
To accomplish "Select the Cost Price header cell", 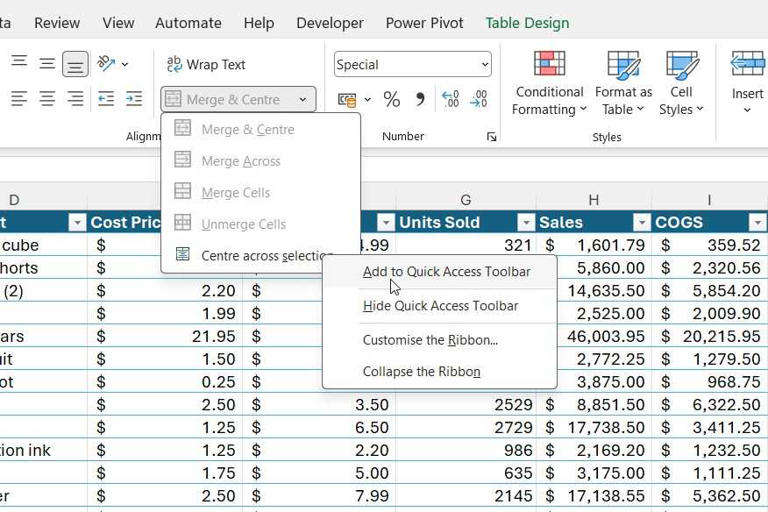I will pyautogui.click(x=124, y=222).
